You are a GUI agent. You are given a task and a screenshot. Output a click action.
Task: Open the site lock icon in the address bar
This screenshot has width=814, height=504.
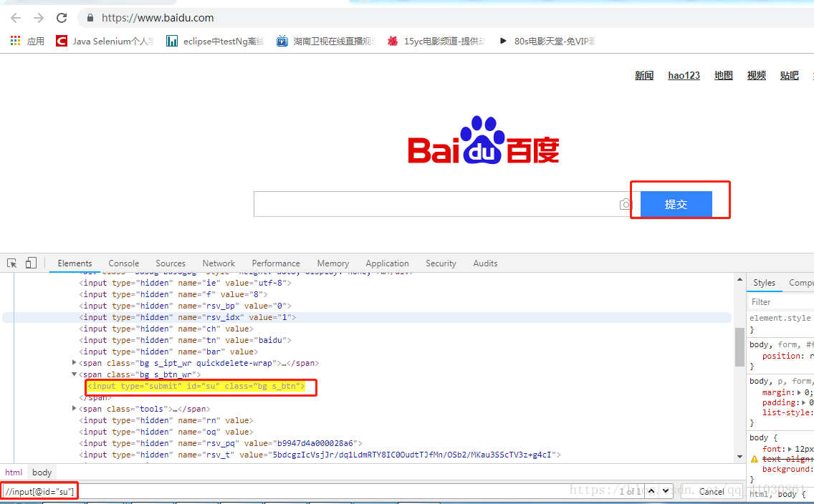coord(90,18)
